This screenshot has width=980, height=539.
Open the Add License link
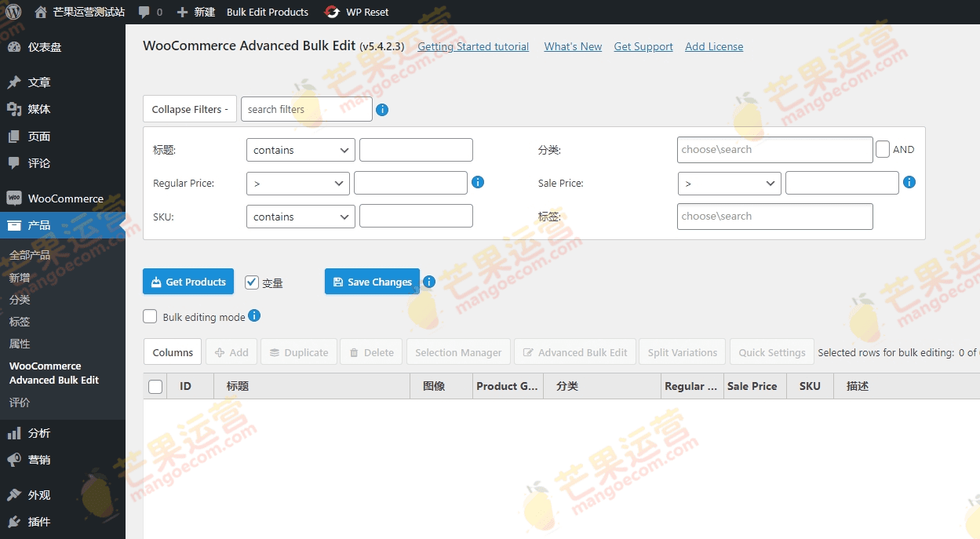[714, 46]
